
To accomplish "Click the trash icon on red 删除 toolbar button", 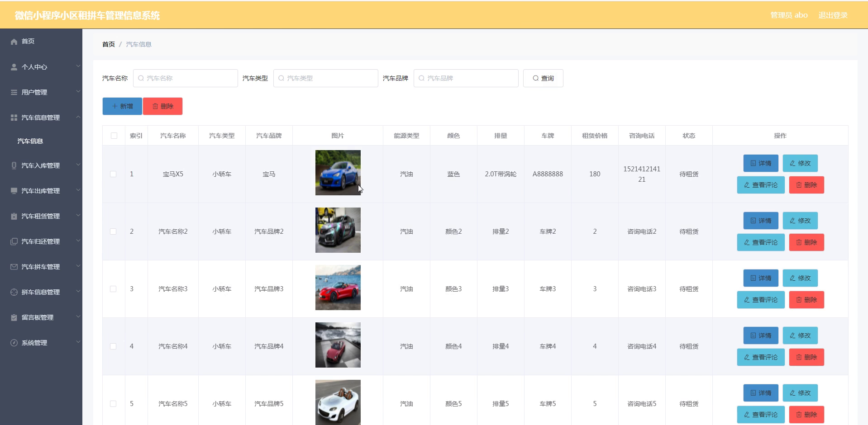I will [x=155, y=106].
